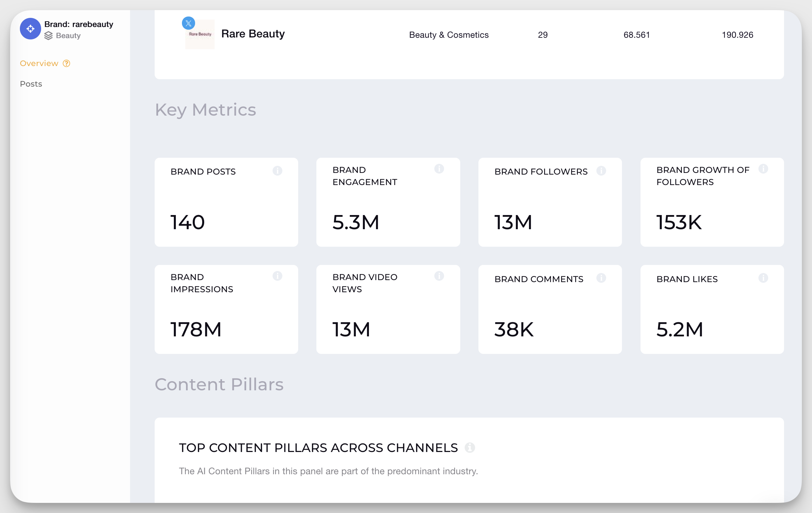Click the blue brand target icon

click(30, 29)
